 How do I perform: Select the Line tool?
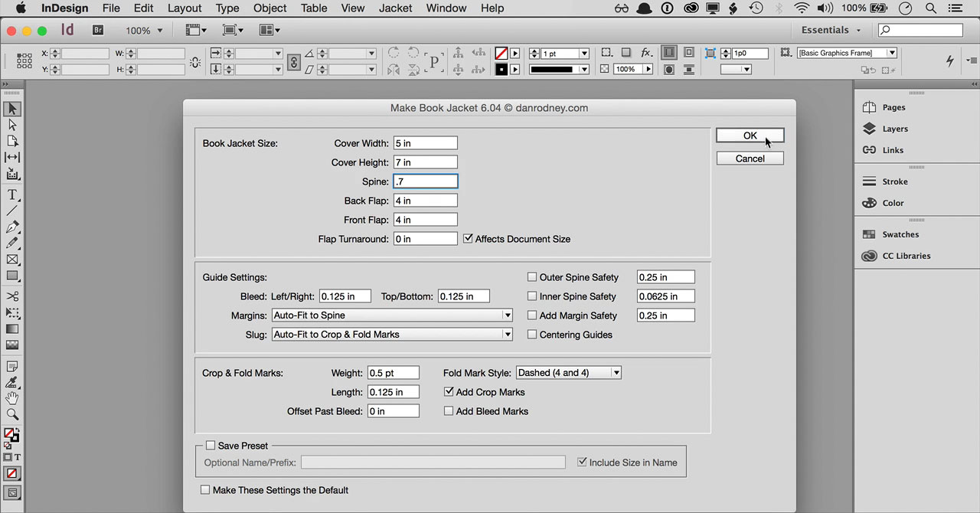coord(12,211)
